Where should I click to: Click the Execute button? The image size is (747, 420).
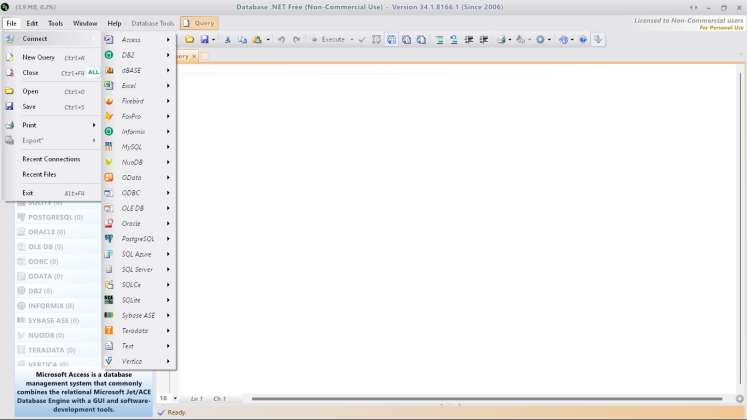pos(328,40)
